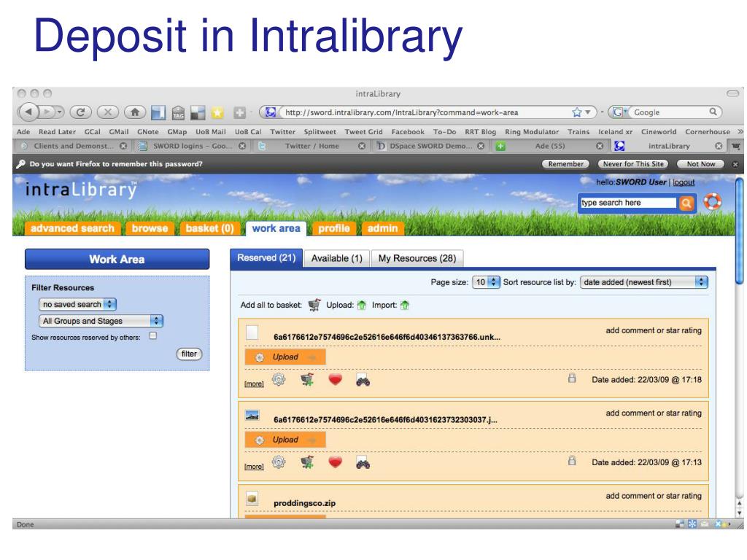Click the green Import arrow icon
This screenshot has width=747, height=560.
pos(405,305)
